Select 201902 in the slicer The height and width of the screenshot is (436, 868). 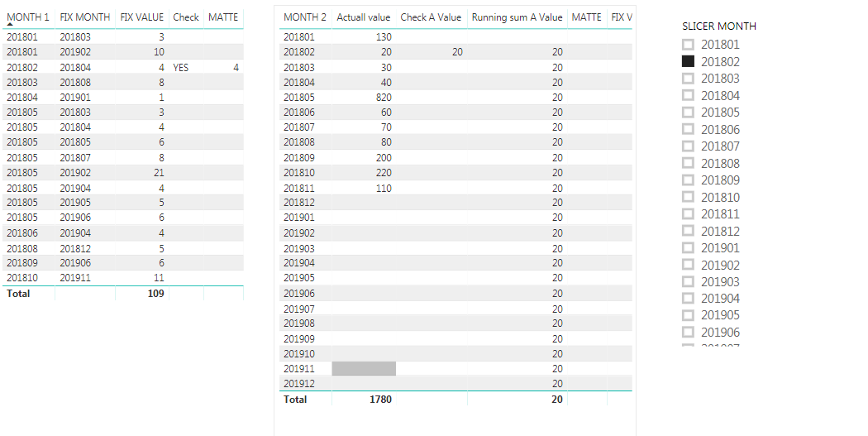click(688, 264)
